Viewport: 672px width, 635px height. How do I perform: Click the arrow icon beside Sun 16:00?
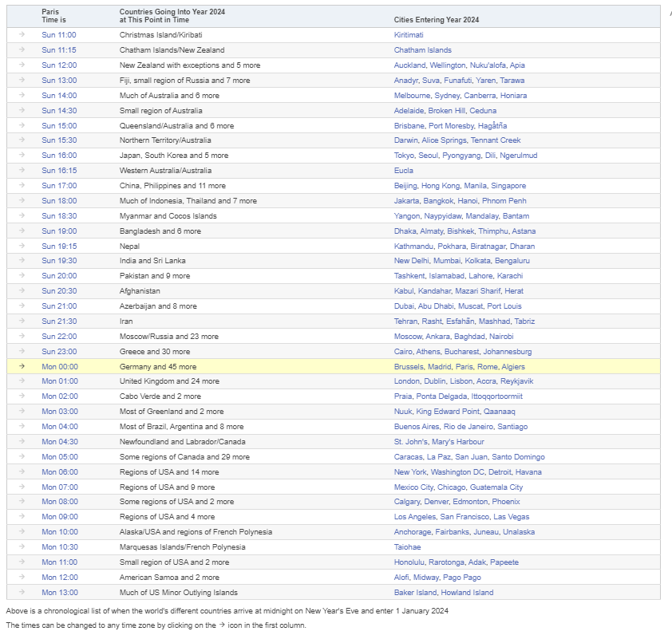(x=22, y=155)
